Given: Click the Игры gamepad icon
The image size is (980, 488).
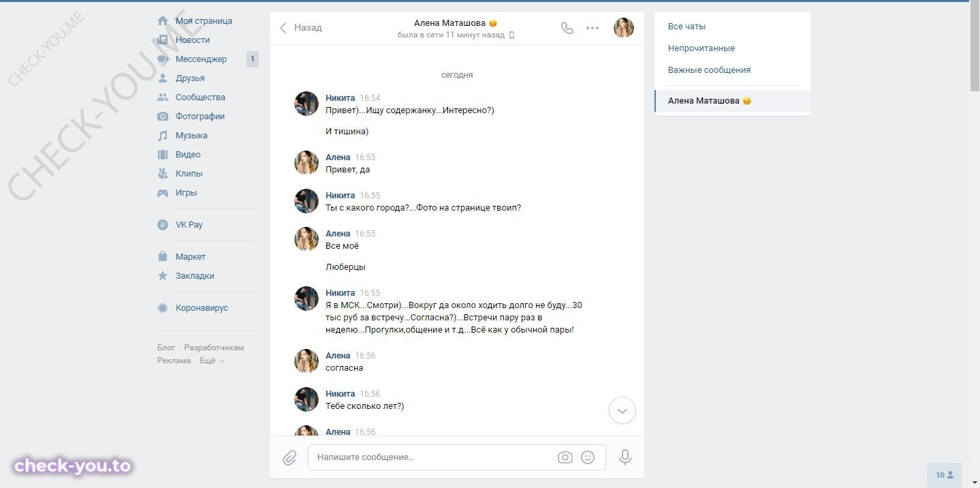Looking at the screenshot, I should click(x=163, y=193).
